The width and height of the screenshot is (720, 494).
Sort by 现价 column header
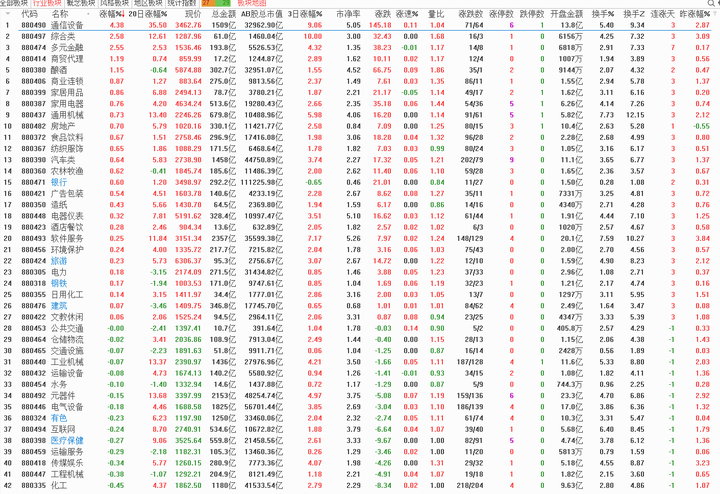[x=193, y=14]
